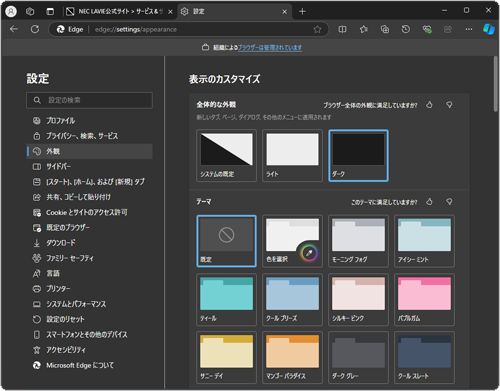Screen dimensions: 500x391
Task: Close the 設定 tab
Action: coord(284,12)
